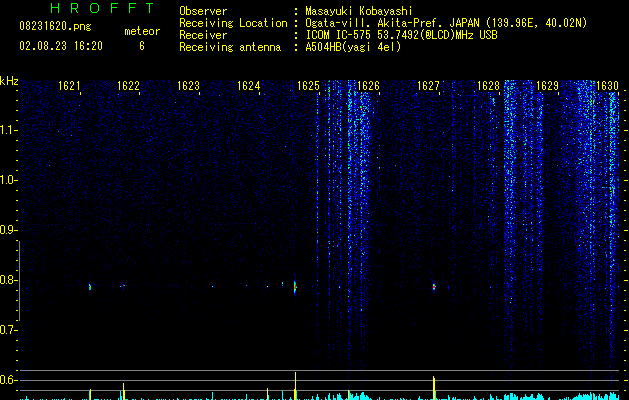The image size is (629, 400).
Task: Click the date stamp 02.08.23 16:20
Action: pos(61,46)
